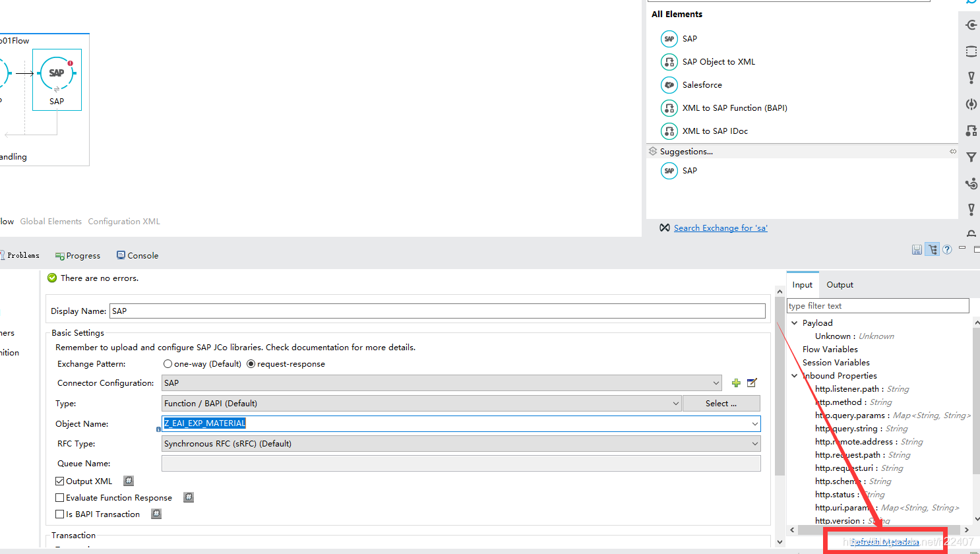Click properties form vertical scroll up arrow
The height and width of the screenshot is (554, 980).
(780, 292)
